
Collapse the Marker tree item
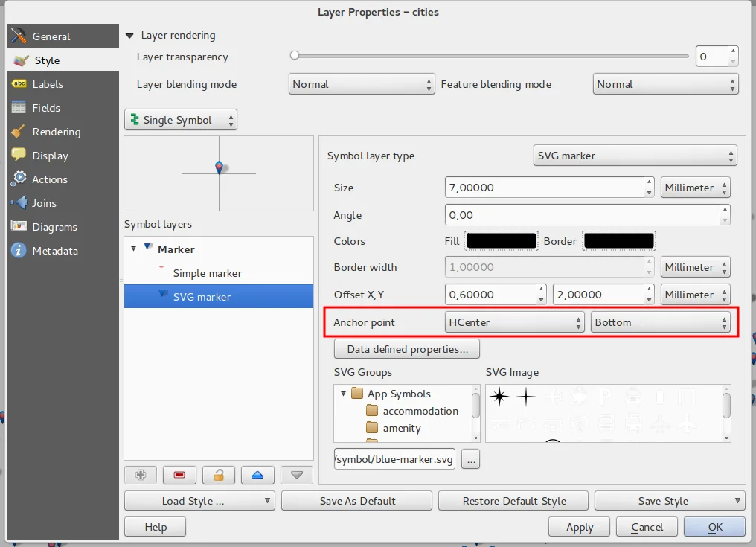point(134,249)
